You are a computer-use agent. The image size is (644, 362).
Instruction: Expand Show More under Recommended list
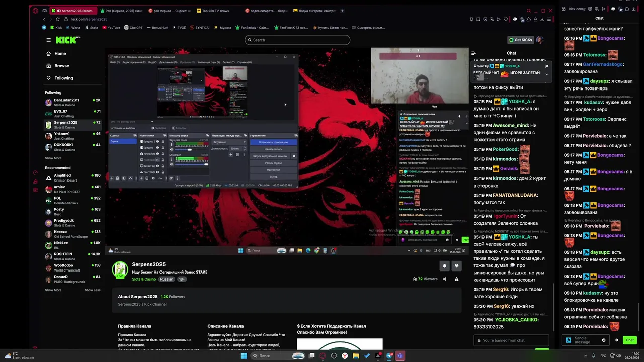(x=53, y=290)
